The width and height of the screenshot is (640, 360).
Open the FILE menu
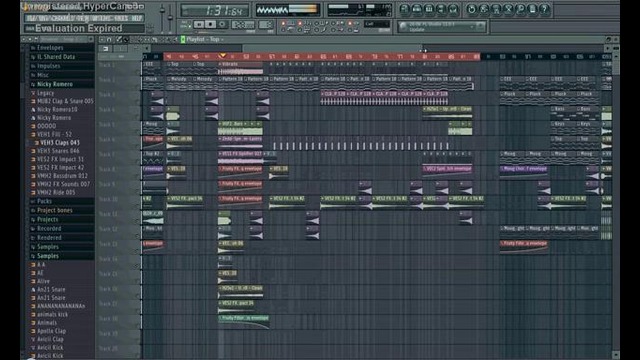[30, 18]
